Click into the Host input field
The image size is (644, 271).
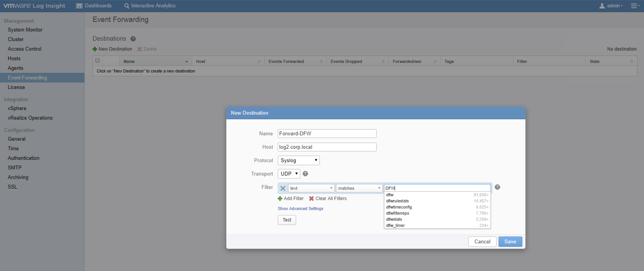pos(327,147)
